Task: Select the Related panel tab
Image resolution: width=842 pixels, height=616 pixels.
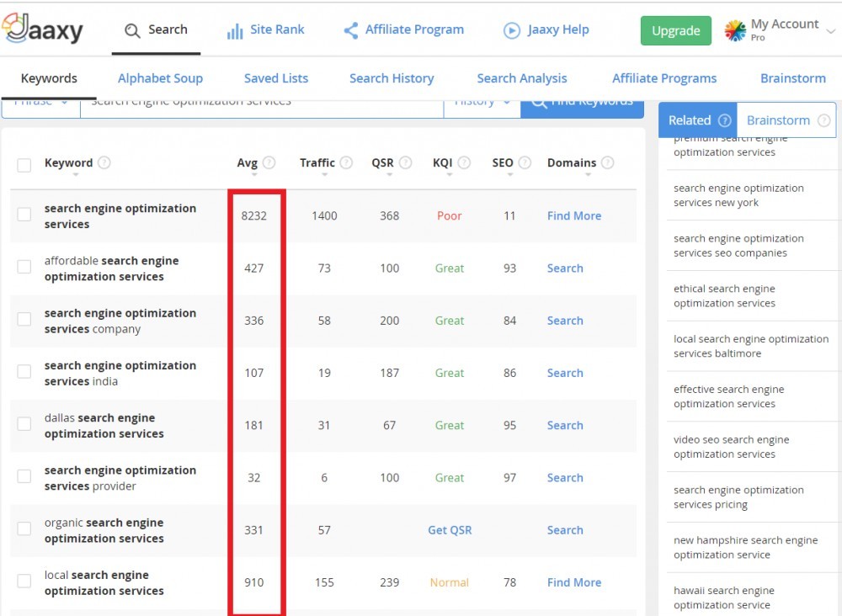Action: 698,120
